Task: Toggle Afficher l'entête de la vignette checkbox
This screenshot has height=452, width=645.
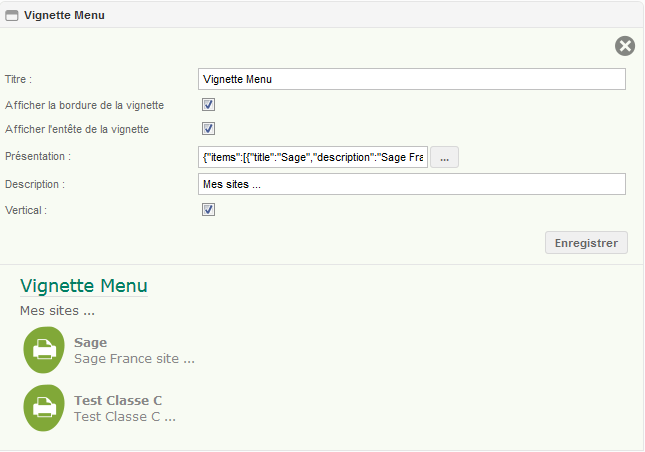Action: tap(208, 128)
